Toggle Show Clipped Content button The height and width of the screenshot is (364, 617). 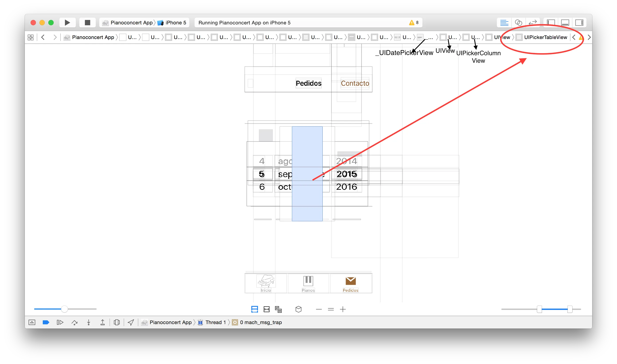tap(255, 309)
